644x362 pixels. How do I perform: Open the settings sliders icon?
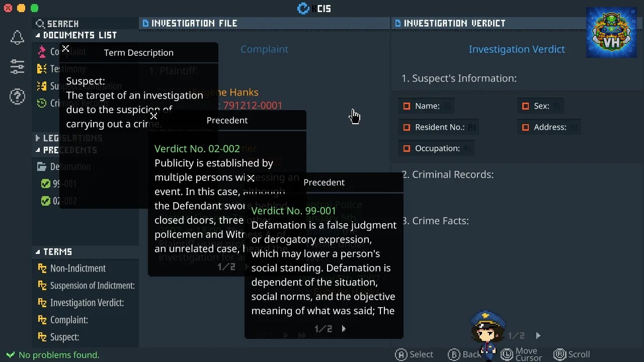coord(17,66)
